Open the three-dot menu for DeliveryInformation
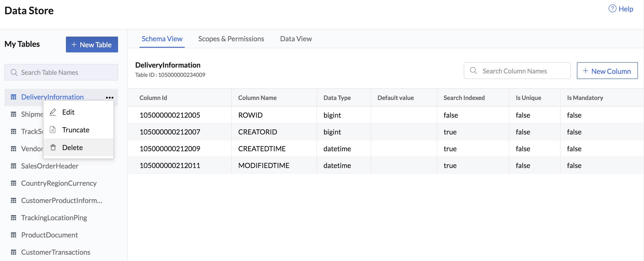Image resolution: width=644 pixels, height=261 pixels. [110, 97]
